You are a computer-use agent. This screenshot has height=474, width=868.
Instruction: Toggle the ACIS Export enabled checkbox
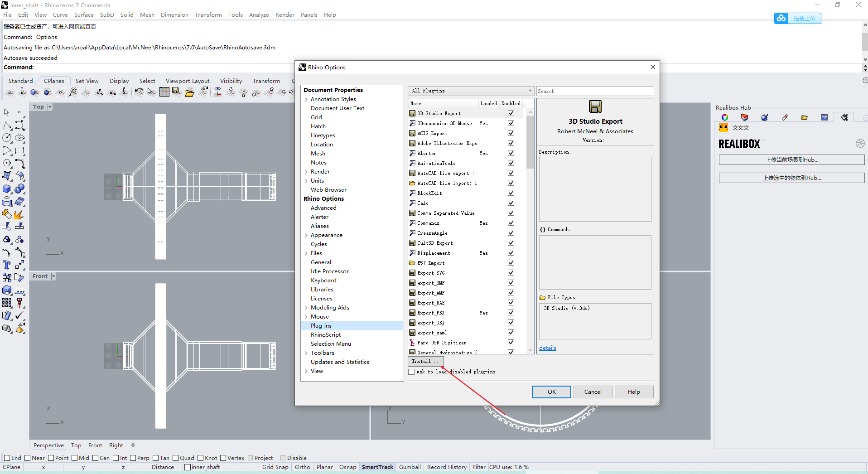pos(511,133)
